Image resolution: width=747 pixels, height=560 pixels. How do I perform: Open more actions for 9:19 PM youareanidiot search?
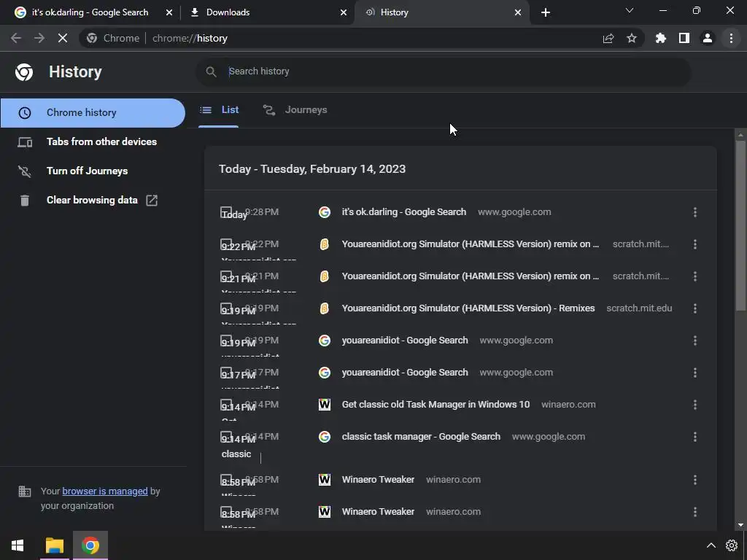tap(695, 341)
